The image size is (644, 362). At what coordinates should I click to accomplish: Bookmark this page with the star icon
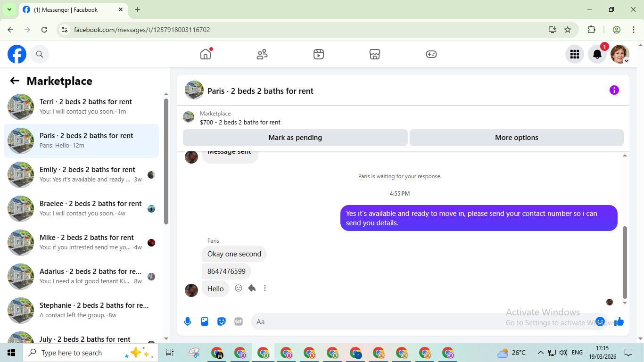[x=568, y=30]
